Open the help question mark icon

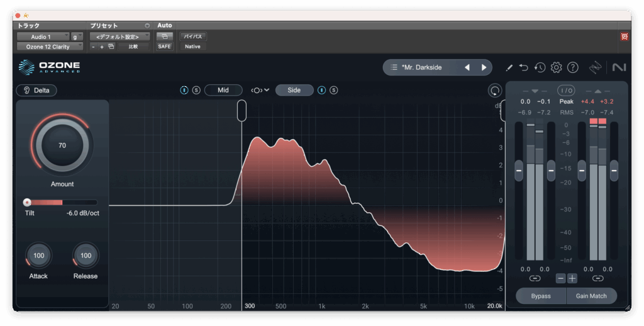point(572,67)
